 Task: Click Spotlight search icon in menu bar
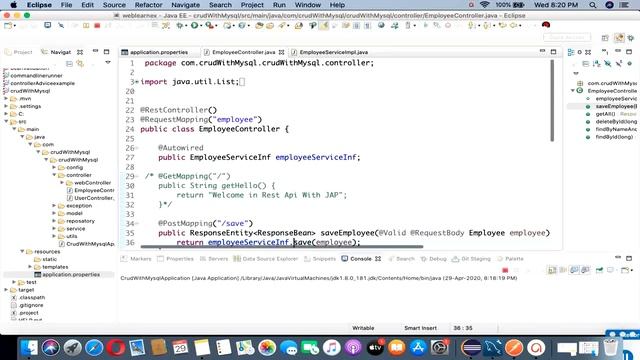click(x=593, y=5)
